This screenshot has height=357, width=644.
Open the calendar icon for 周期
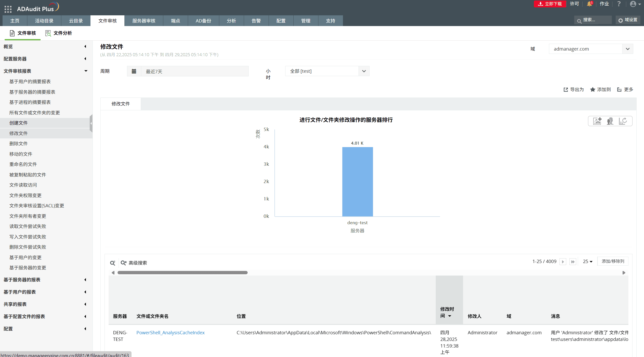click(x=134, y=71)
